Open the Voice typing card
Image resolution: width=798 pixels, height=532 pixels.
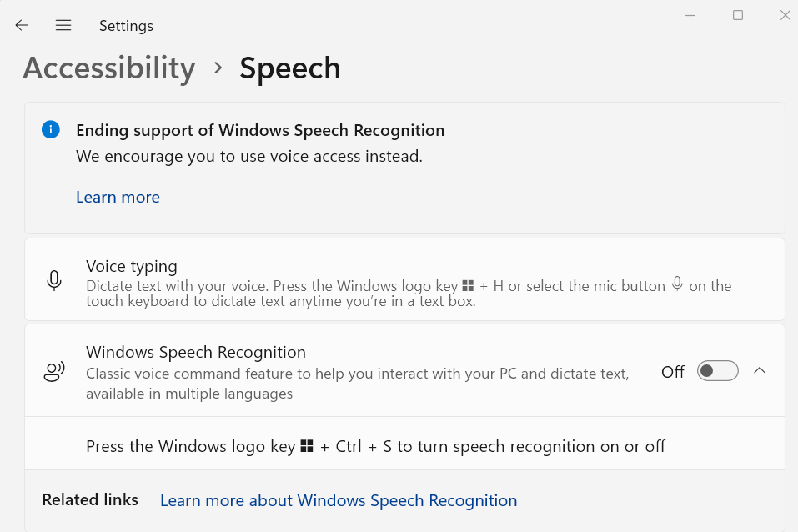[404, 279]
